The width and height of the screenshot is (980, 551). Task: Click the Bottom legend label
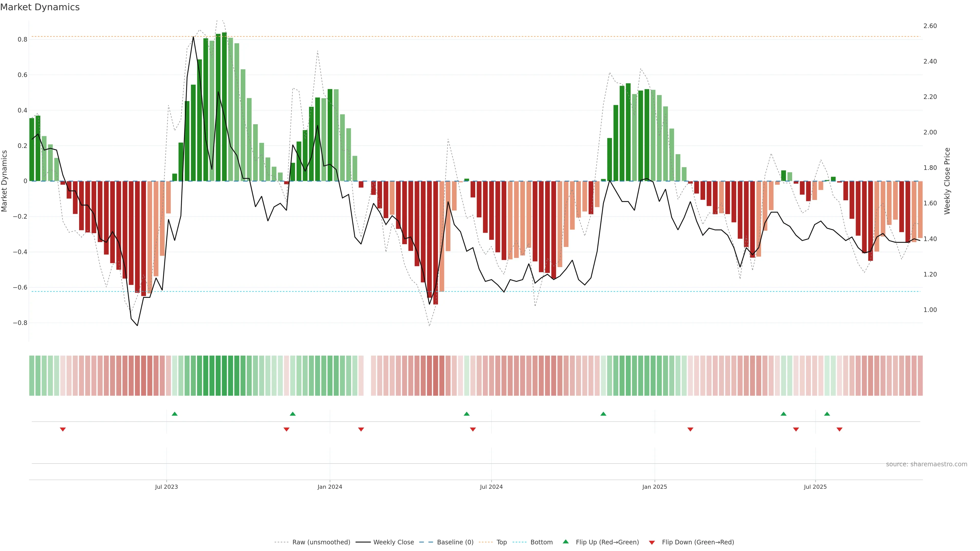541,542
